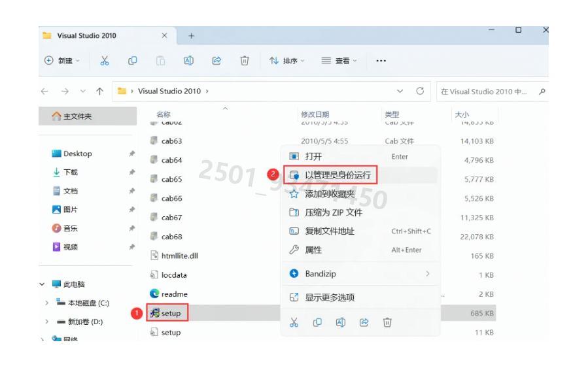Sort by the 修改日期 column header

coord(315,114)
